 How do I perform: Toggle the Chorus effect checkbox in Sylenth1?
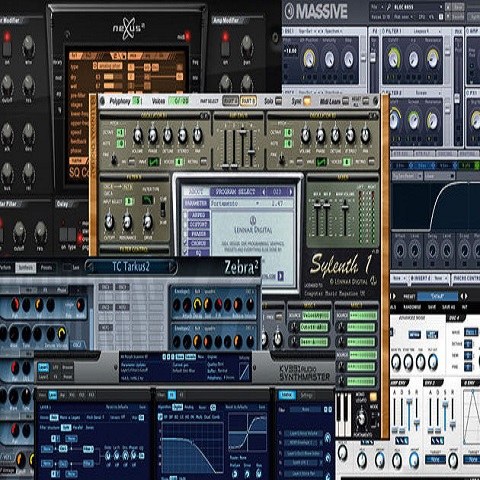[185, 243]
